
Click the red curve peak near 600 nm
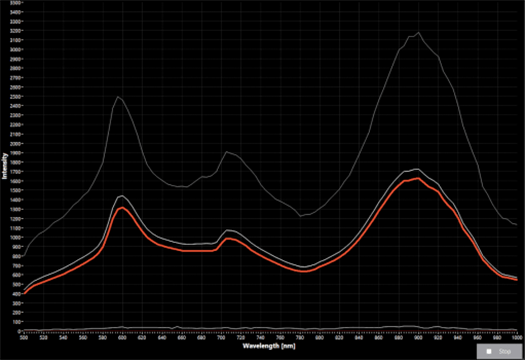(x=122, y=208)
